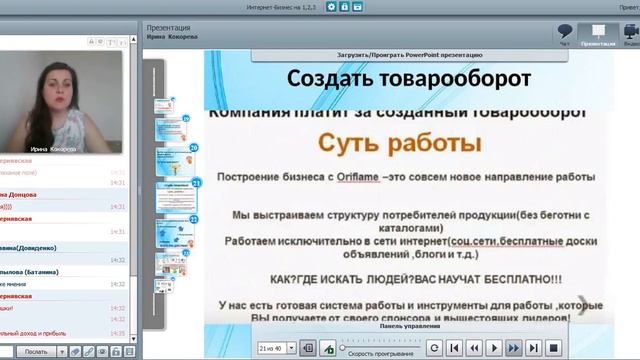Advance with the fast-forward button
This screenshot has height=360, width=640.
[513, 348]
